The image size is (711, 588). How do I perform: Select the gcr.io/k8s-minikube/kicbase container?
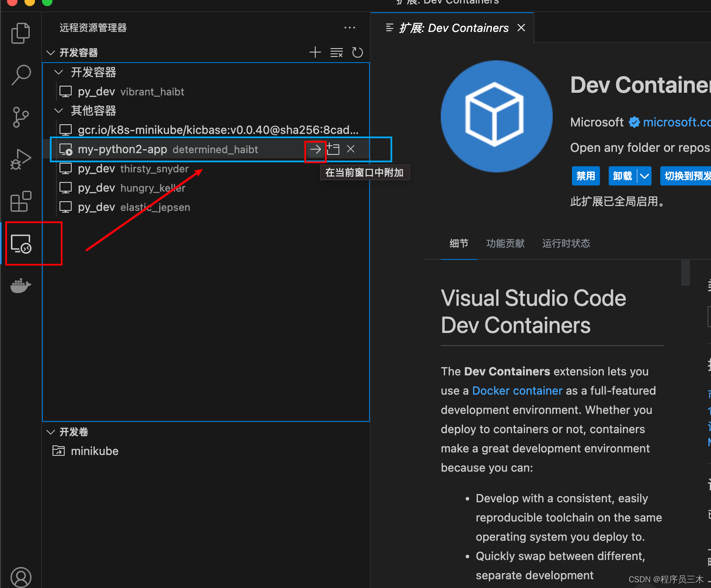(x=206, y=130)
